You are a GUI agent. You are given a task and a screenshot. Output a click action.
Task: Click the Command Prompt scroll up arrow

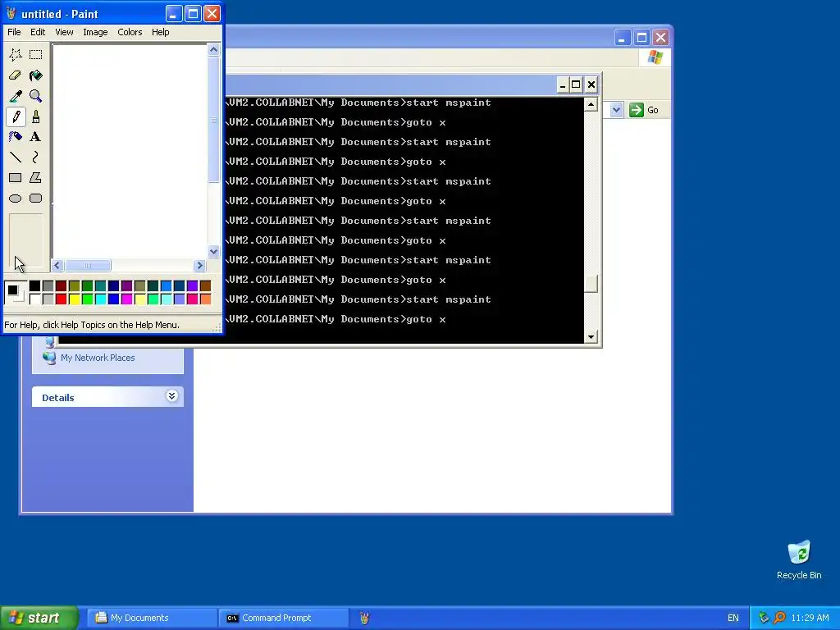tap(591, 104)
